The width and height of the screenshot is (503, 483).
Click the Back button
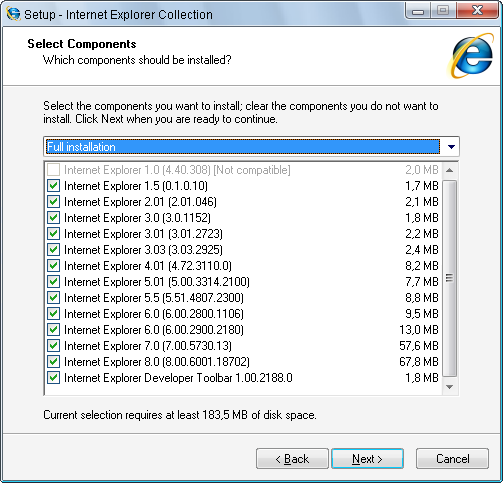coord(292,459)
